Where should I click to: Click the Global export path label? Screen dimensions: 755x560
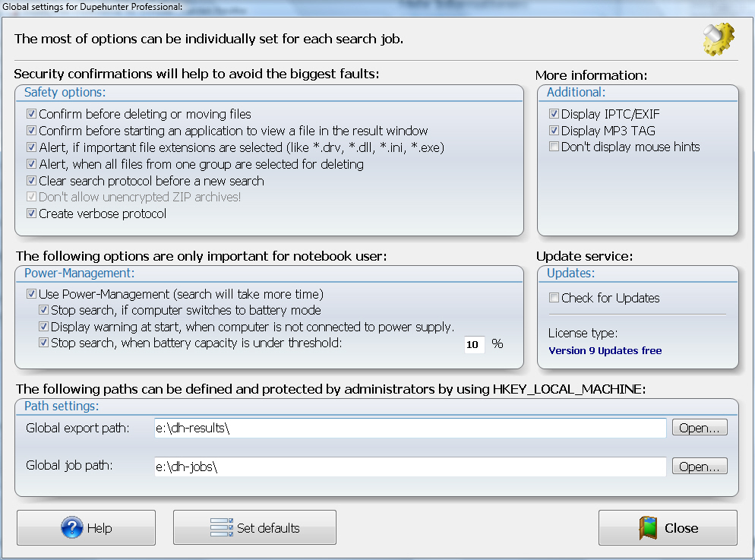(x=77, y=428)
